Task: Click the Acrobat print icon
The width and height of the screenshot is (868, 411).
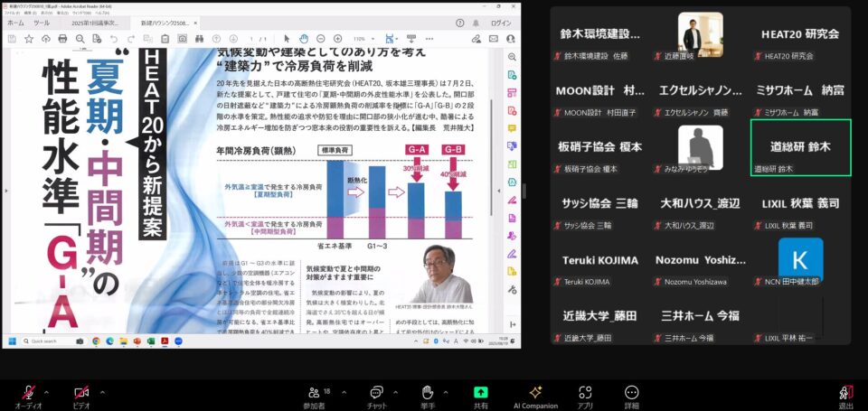Action: point(61,39)
